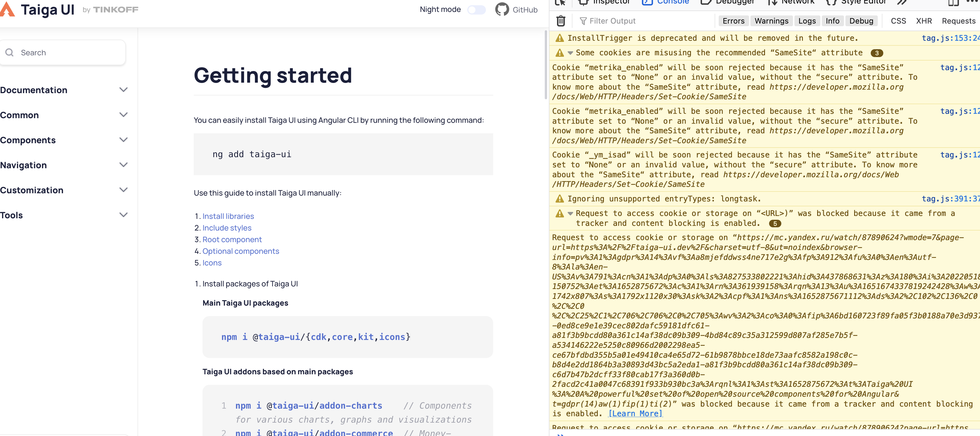Open source link tag.js:391:37

tap(950, 199)
